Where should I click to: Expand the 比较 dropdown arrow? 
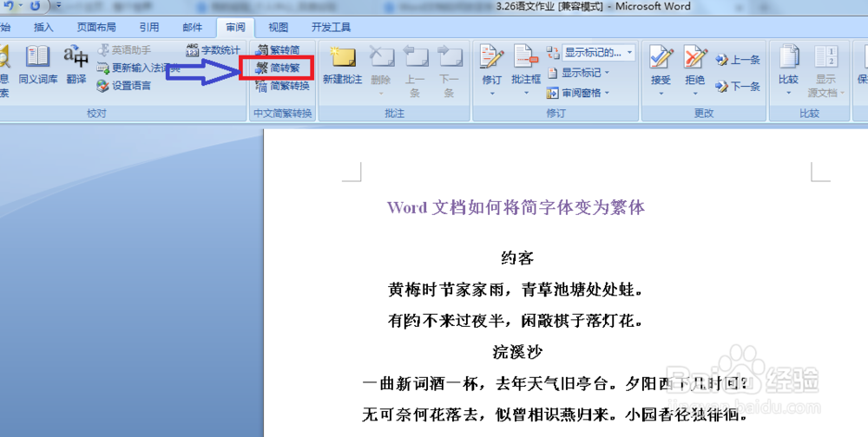click(x=788, y=94)
